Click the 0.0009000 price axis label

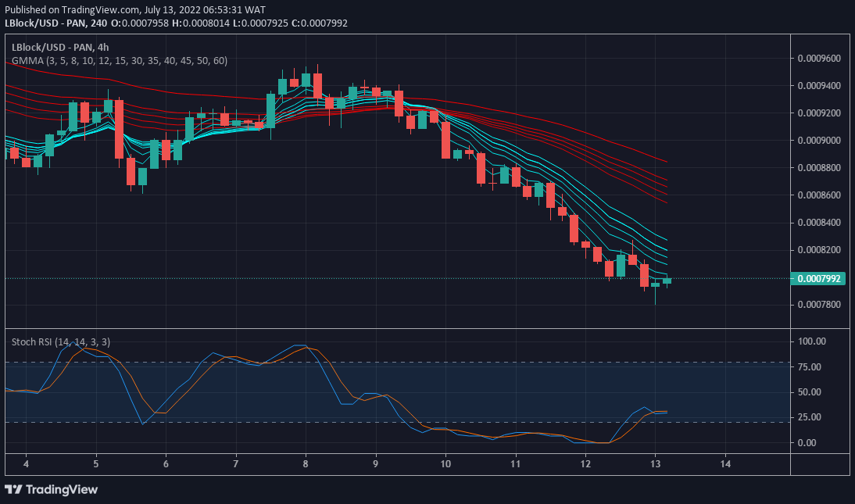click(x=818, y=140)
